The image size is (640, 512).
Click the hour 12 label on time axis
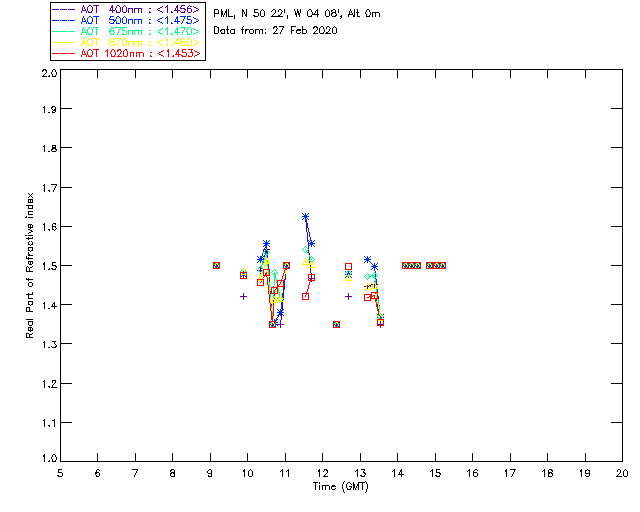coord(322,473)
